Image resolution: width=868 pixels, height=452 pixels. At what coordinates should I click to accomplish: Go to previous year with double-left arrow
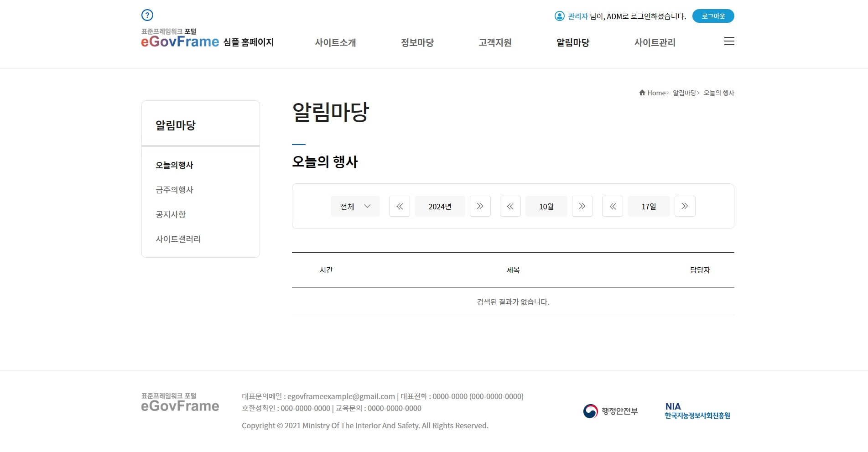pos(399,206)
